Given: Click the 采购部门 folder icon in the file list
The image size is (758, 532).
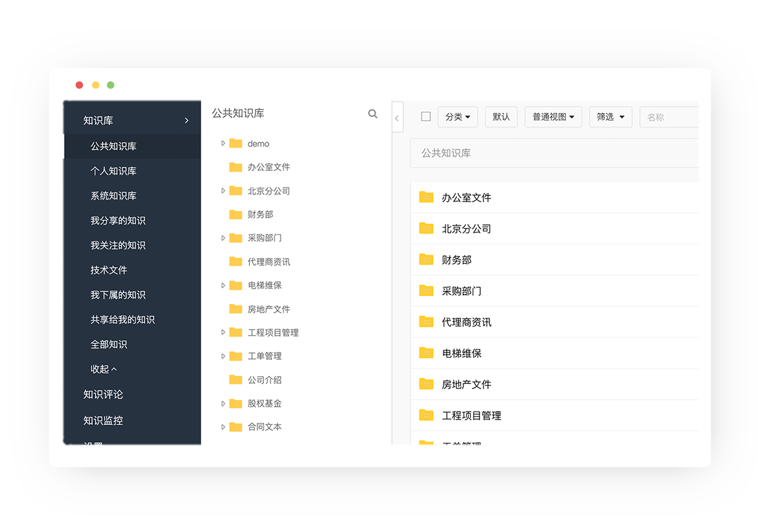Looking at the screenshot, I should tap(426, 290).
